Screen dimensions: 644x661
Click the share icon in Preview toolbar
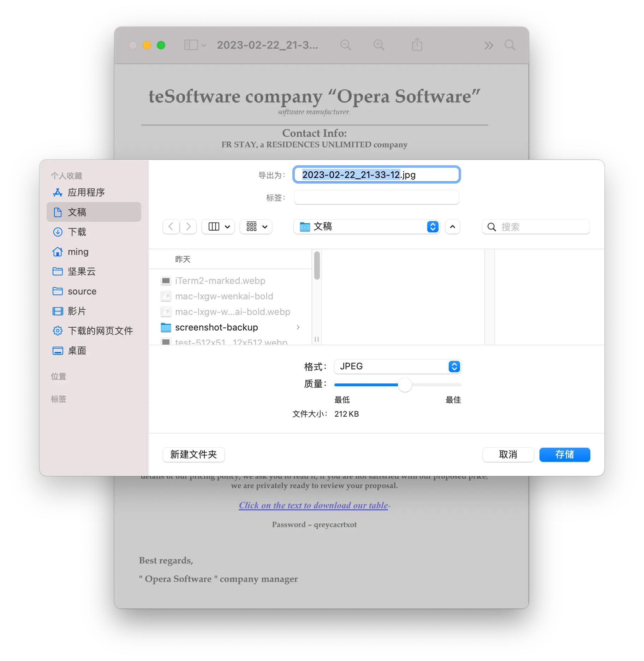(417, 45)
